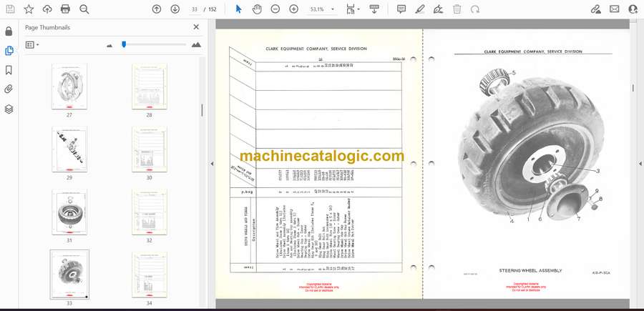Viewport: 644px width, 311px height.
Task: Open the fit page options dropdown
Action: point(353,9)
